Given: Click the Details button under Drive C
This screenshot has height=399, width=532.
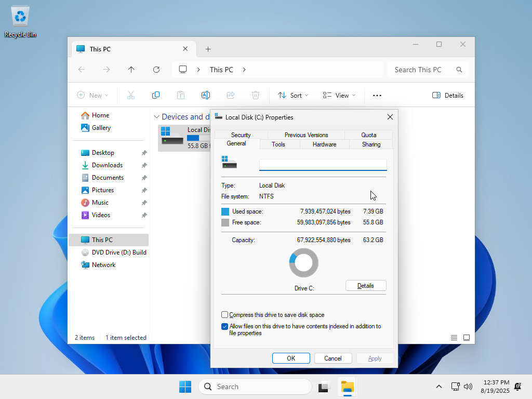Looking at the screenshot, I should [366, 286].
